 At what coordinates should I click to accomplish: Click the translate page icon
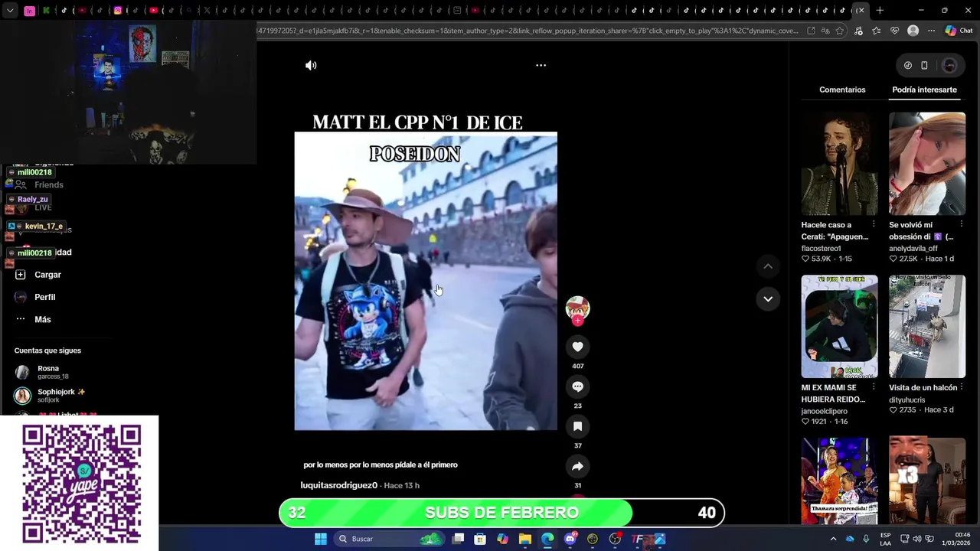pos(825,31)
